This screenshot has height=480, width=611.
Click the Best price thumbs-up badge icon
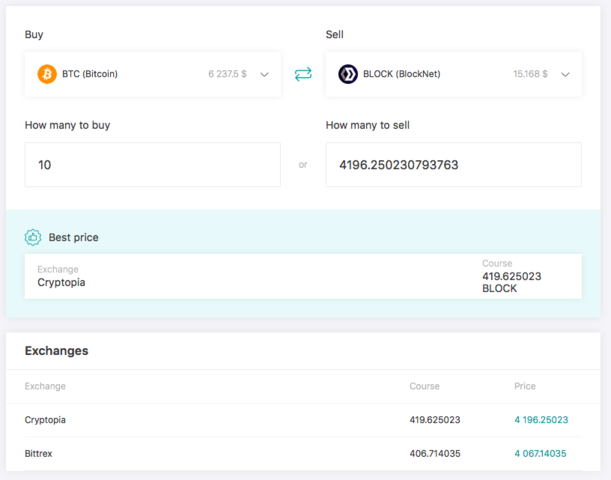(x=33, y=237)
